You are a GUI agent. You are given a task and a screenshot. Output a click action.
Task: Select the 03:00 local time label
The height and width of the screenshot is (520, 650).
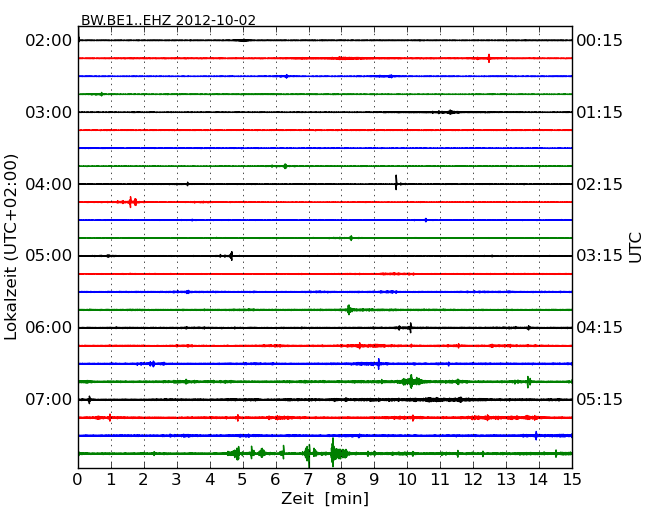pos(49,112)
